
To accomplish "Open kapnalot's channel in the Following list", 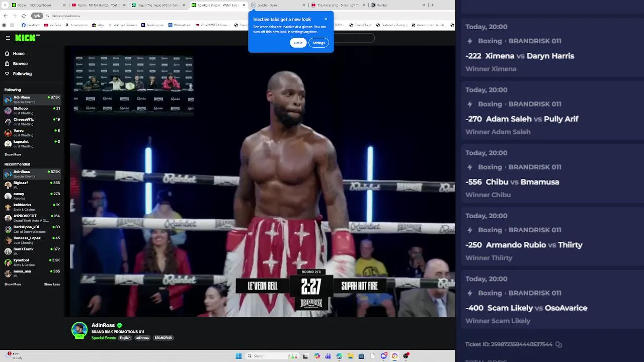I will [32, 143].
